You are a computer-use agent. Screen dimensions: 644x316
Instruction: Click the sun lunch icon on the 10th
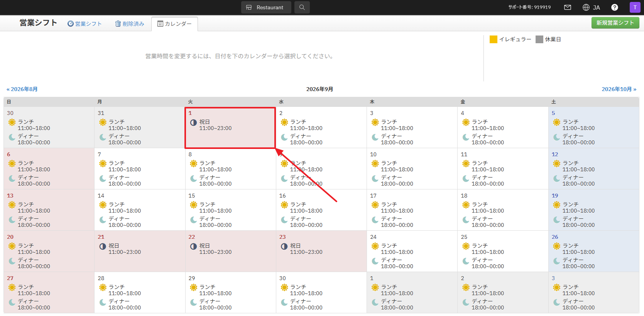coord(375,164)
